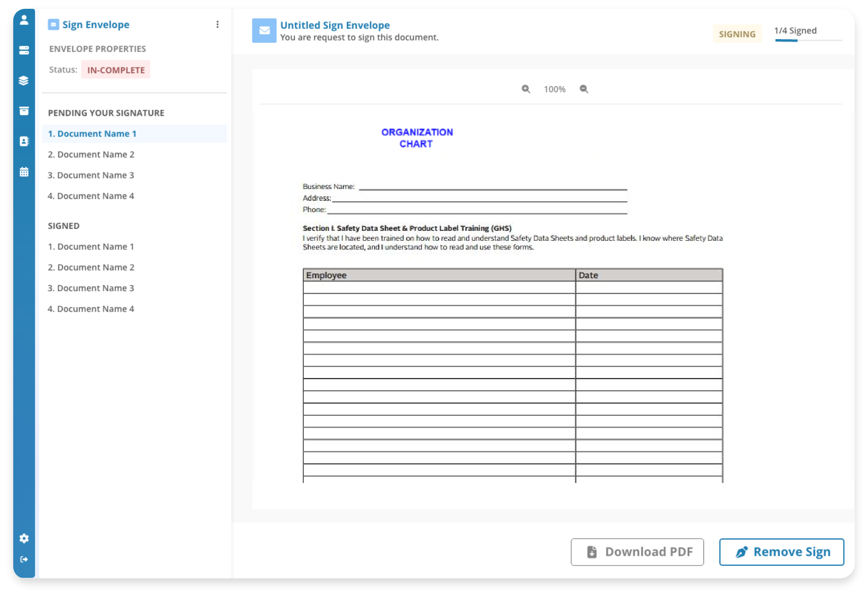Click the Remove Sign button
This screenshot has height=596, width=868.
click(781, 552)
